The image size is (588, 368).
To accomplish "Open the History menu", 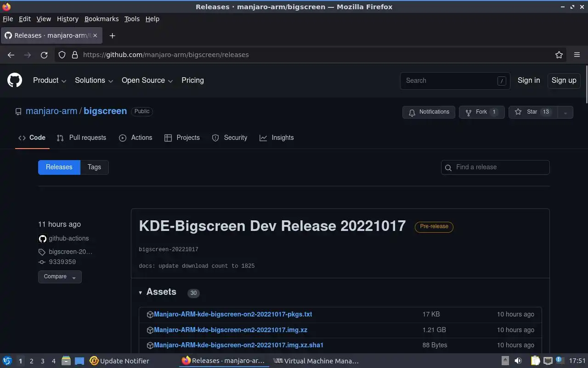I will point(68,19).
